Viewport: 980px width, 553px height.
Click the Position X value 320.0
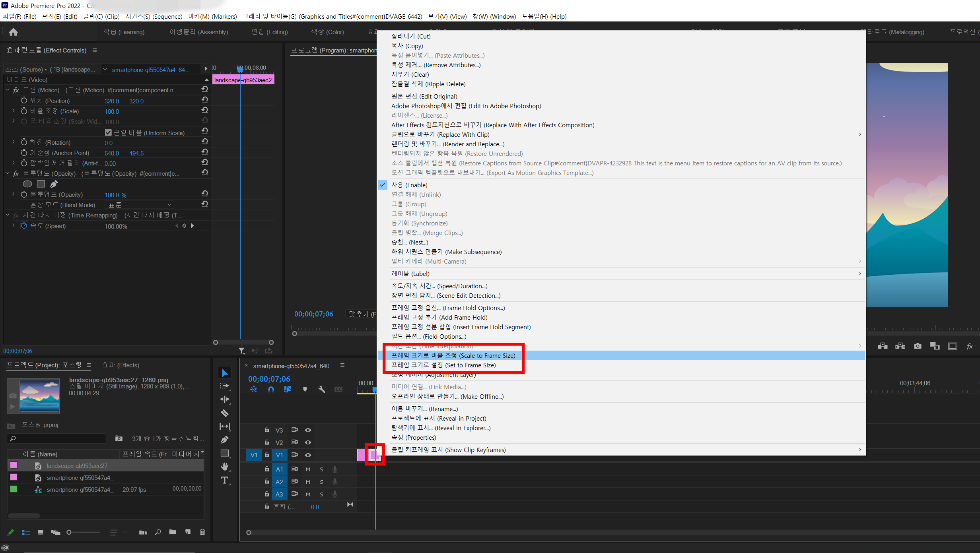coord(111,101)
